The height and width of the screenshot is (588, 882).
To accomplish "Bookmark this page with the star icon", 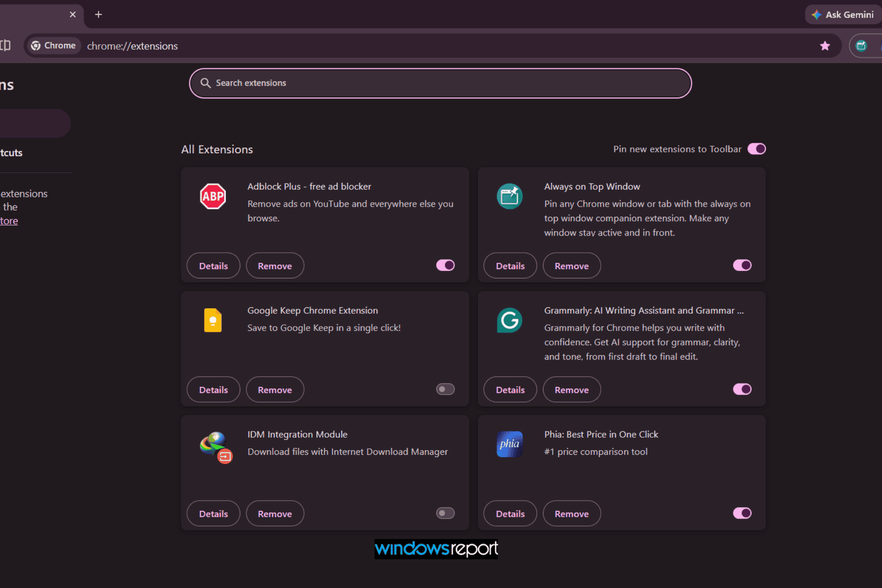I will [x=825, y=46].
